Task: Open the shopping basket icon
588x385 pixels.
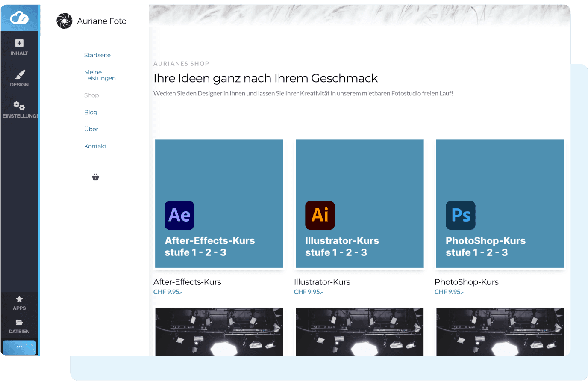Action: tap(95, 177)
